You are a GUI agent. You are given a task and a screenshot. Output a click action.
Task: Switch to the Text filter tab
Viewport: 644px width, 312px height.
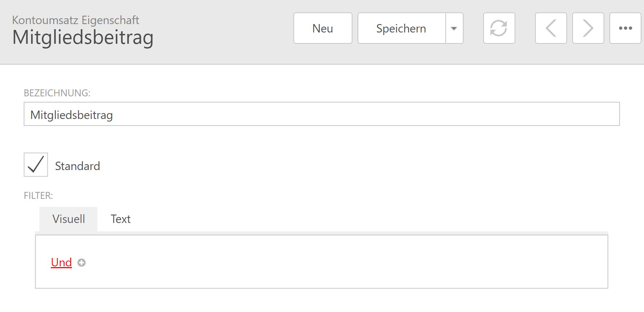(x=121, y=219)
